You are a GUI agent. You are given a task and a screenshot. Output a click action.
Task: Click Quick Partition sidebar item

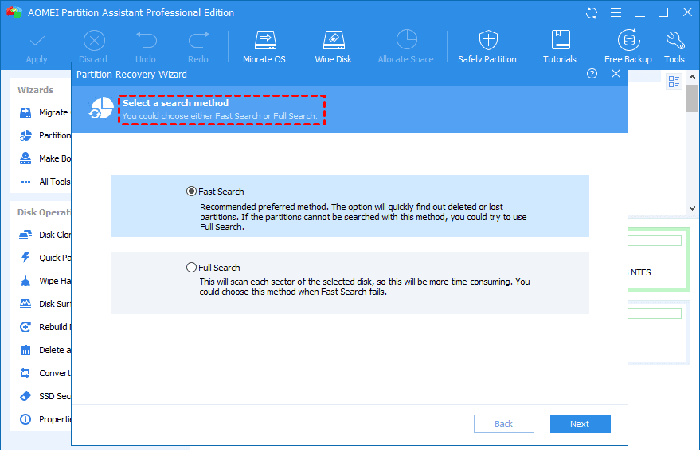click(x=44, y=258)
